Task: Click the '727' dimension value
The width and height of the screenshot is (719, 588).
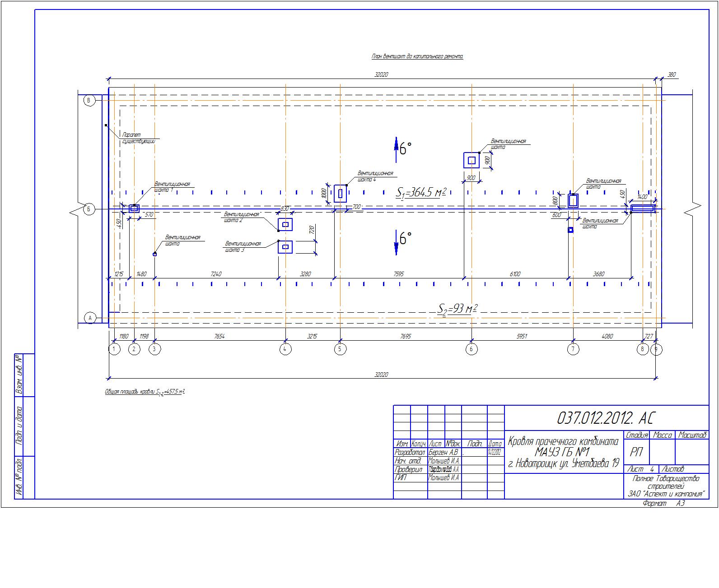Action: [x=649, y=336]
